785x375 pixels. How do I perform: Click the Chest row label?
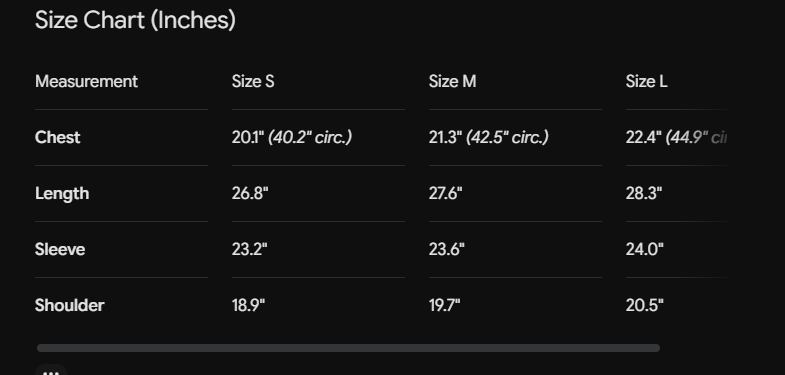coord(58,138)
